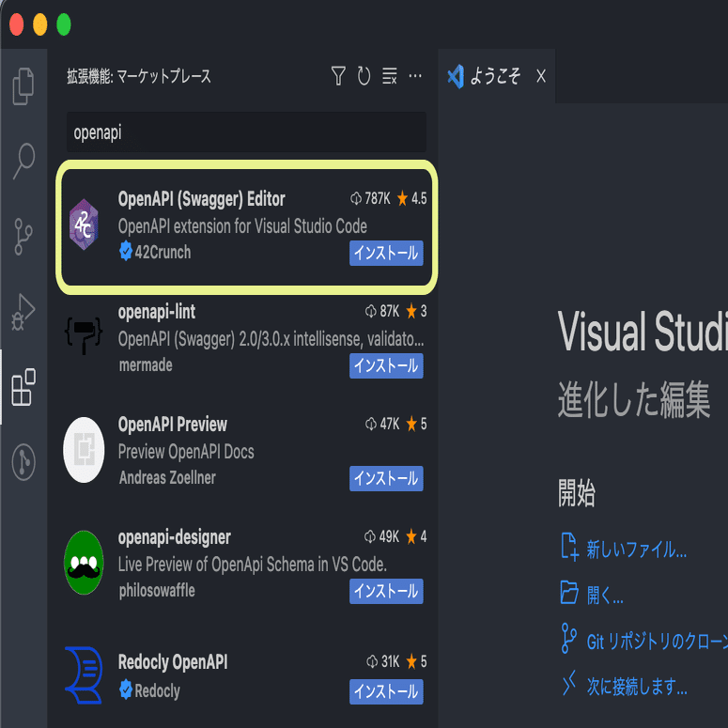Select the Extensions view icon
Screen dimensions: 728x728
(x=23, y=387)
